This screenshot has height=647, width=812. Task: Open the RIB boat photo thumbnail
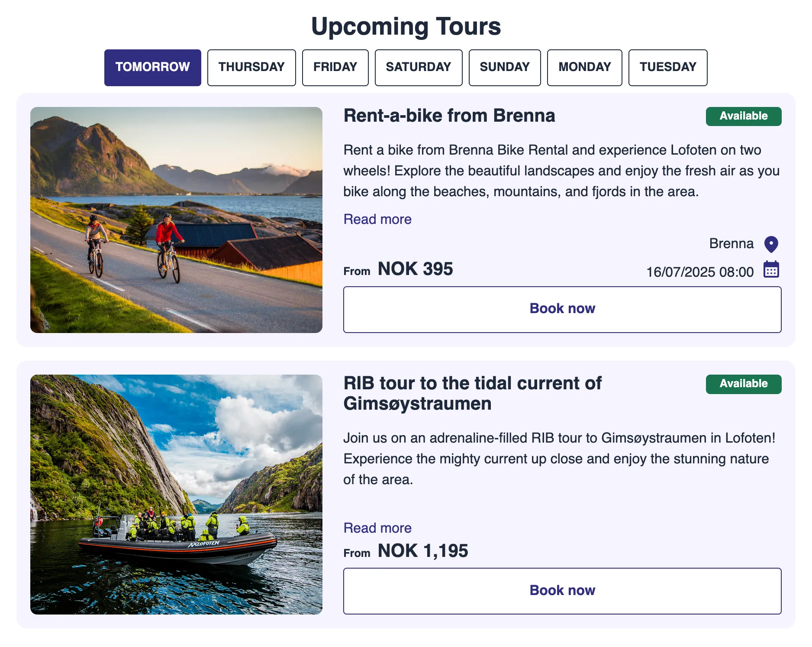tap(176, 494)
